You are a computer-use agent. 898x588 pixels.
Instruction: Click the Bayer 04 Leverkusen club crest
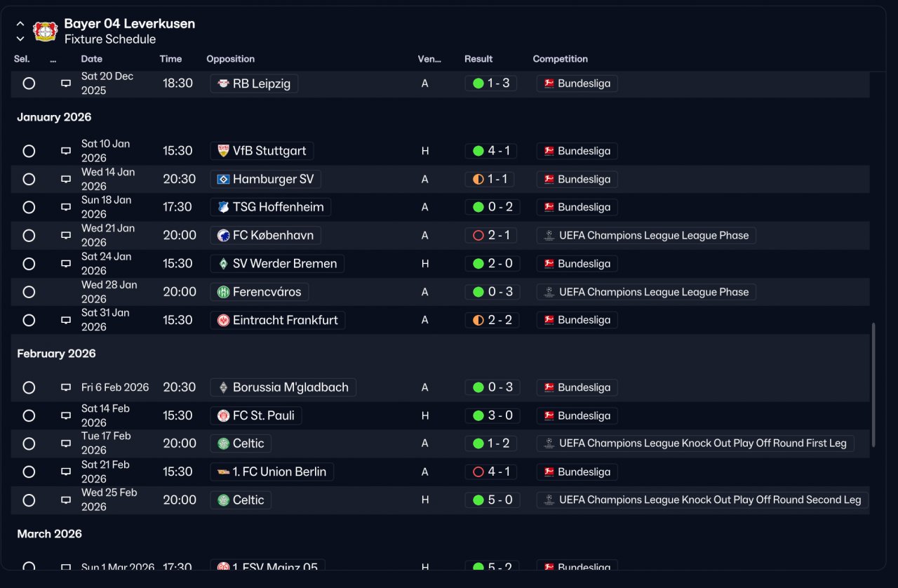pyautogui.click(x=46, y=32)
